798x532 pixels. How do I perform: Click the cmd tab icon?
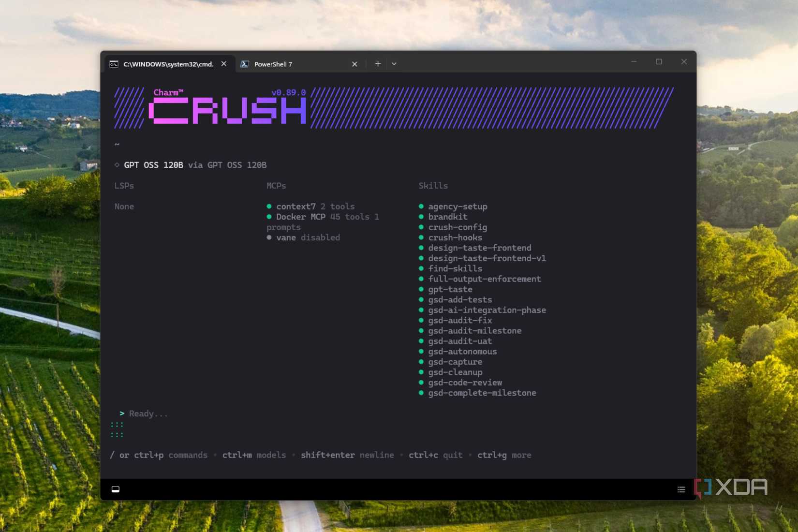click(x=114, y=64)
